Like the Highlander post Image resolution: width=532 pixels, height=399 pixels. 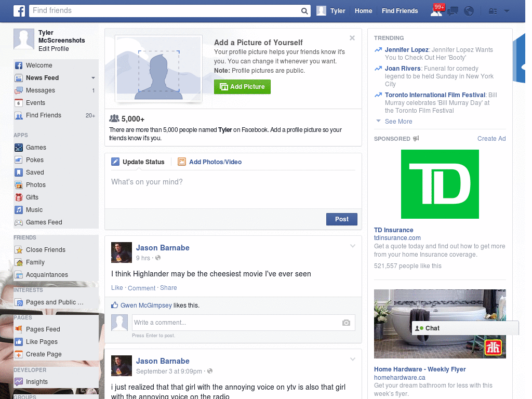[117, 288]
